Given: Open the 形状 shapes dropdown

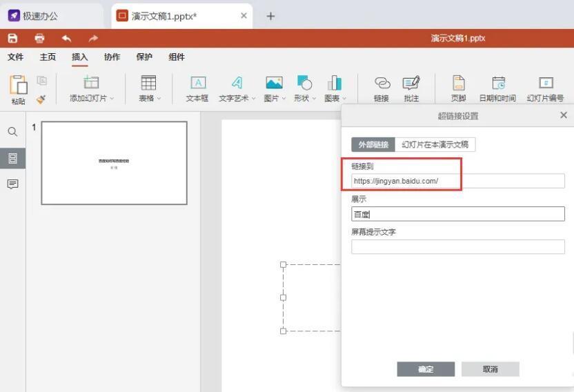Looking at the screenshot, I should pos(304,98).
